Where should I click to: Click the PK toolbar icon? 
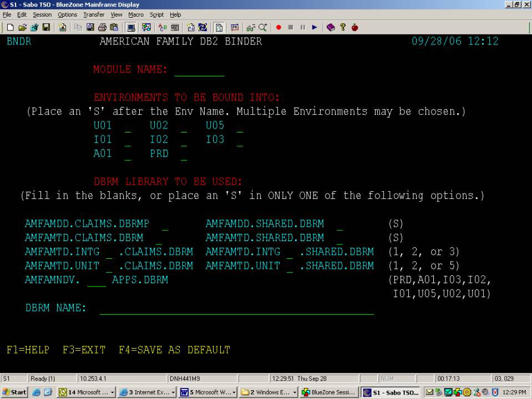point(235,28)
